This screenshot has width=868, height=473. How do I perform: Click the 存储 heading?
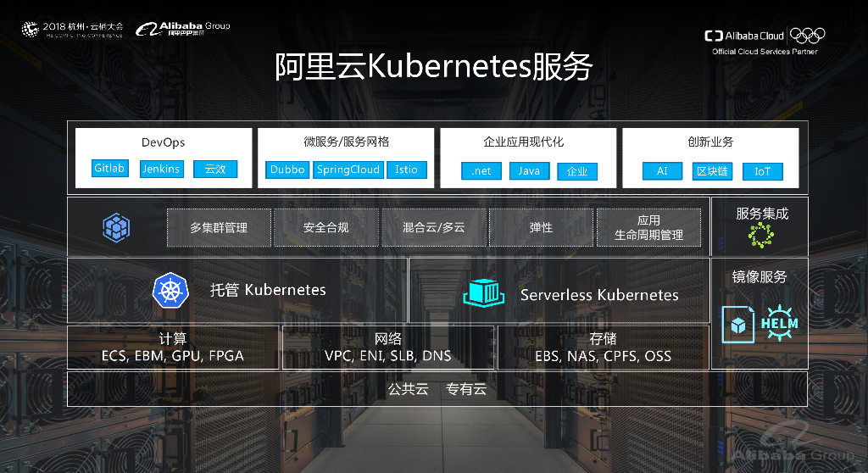click(x=603, y=338)
